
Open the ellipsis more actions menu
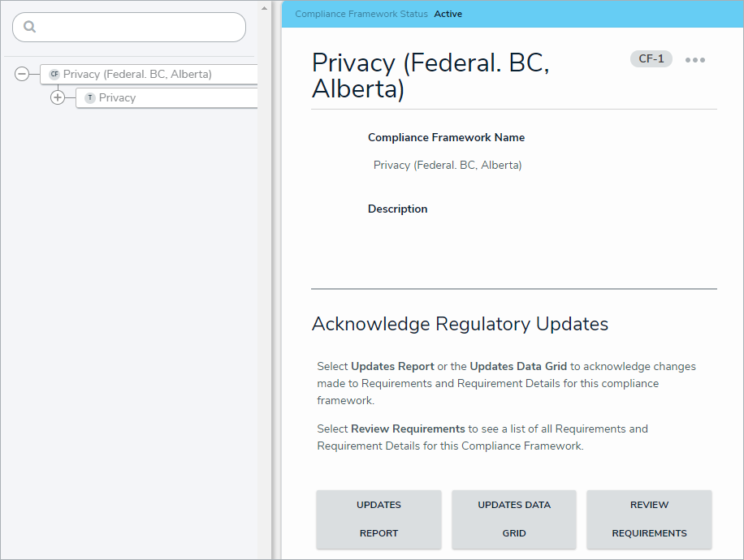click(x=695, y=60)
